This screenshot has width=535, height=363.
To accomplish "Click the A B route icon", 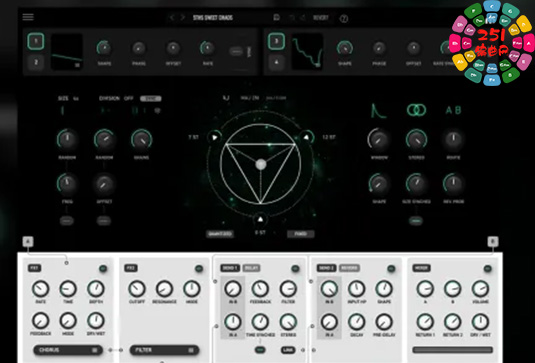I will (x=453, y=110).
